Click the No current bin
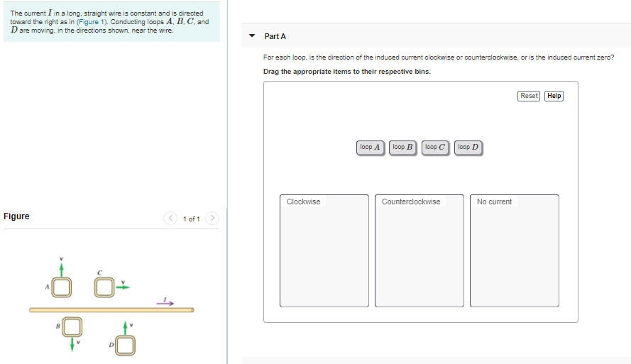The height and width of the screenshot is (364, 631). pyautogui.click(x=515, y=250)
